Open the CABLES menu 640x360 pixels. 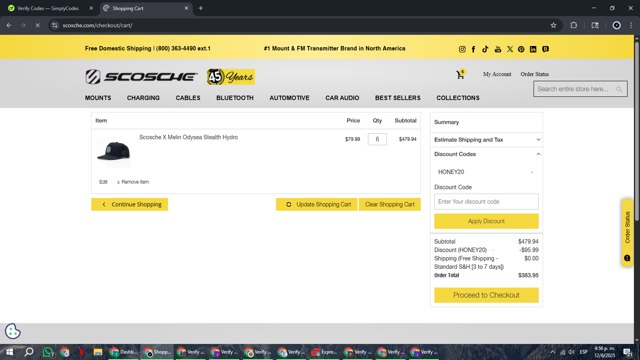(188, 98)
